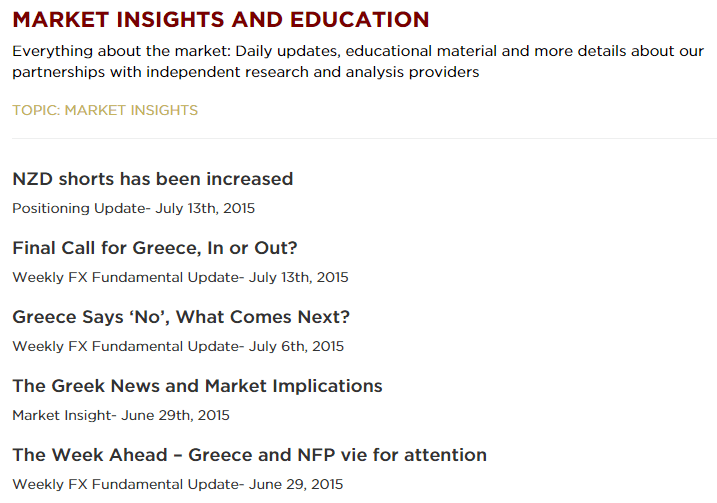The height and width of the screenshot is (503, 717).
Task: Click 'independent research and analysis providers' text
Action: click(328, 72)
